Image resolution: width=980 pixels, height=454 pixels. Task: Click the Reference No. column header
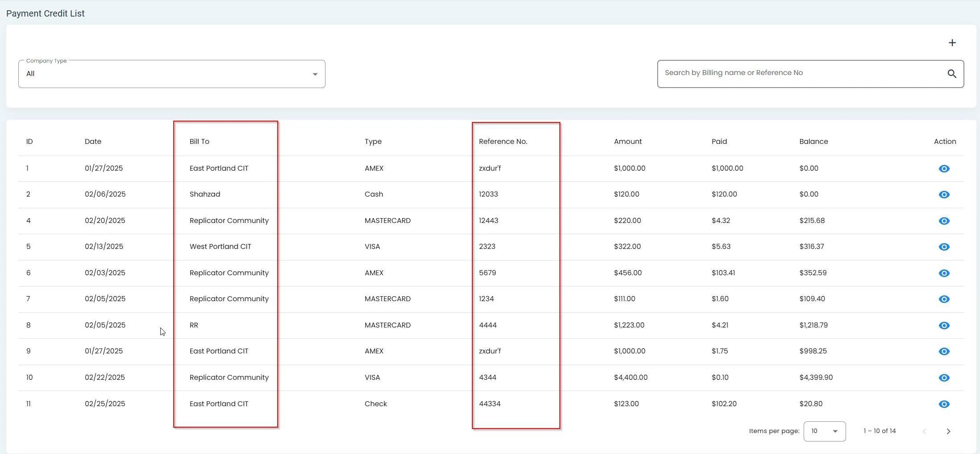tap(503, 142)
